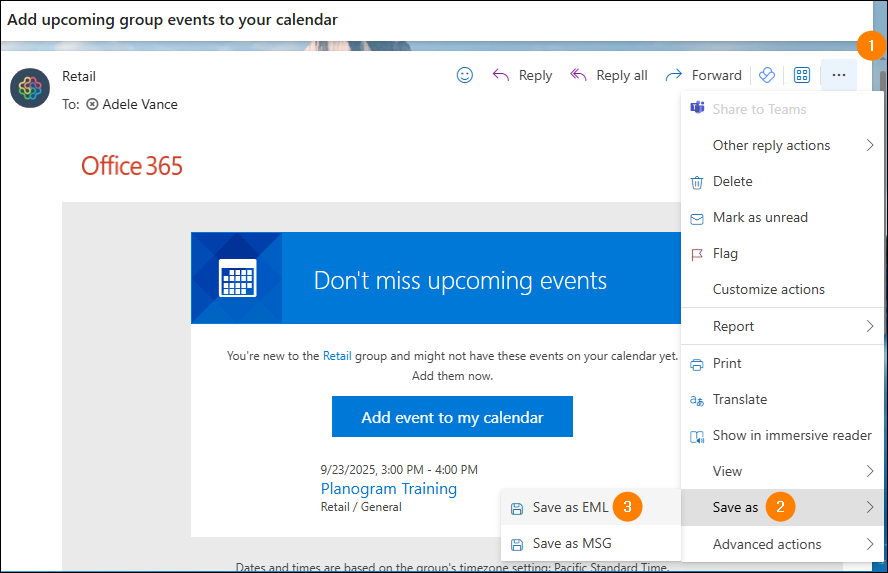Flag this message via menu
Image resolution: width=888 pixels, height=573 pixels.
724,253
